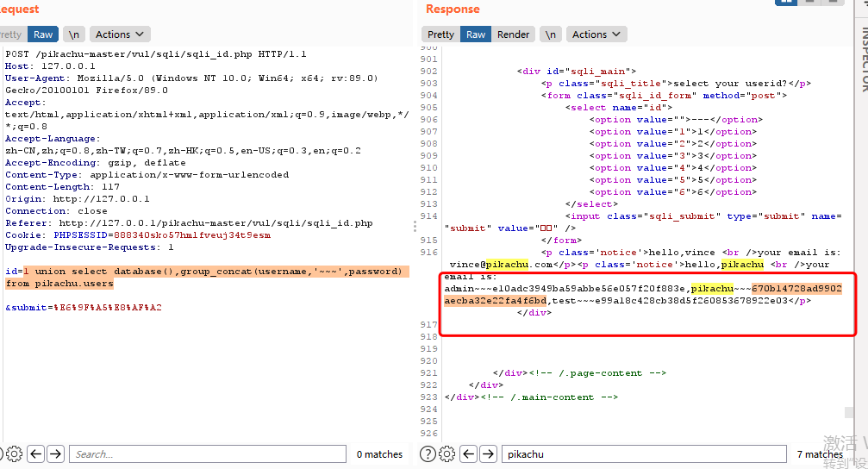Open the Response Actions dropdown
The image size is (868, 469).
596,34
